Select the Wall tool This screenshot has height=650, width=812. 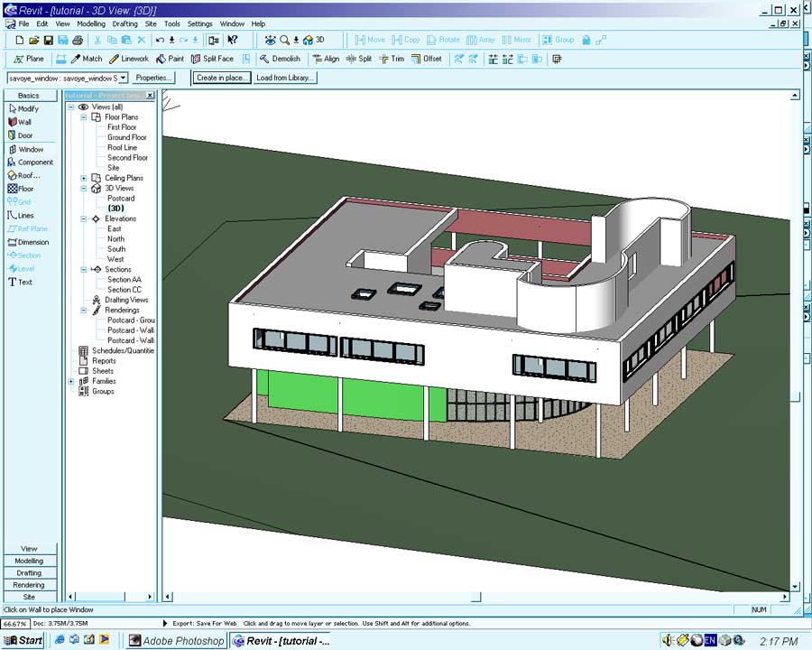point(20,123)
